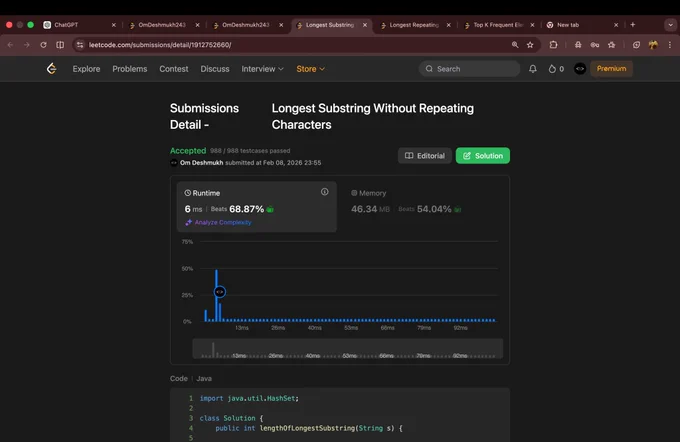Expand the Interview dropdown
The height and width of the screenshot is (442, 680).
point(262,69)
